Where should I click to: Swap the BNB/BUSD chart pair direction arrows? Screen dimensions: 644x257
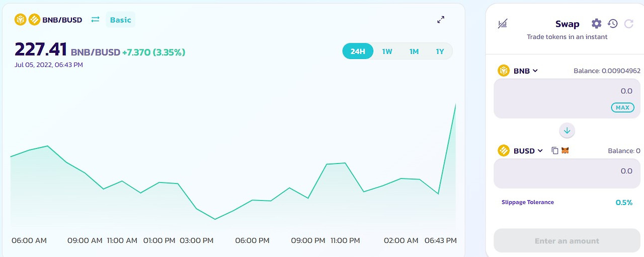pyautogui.click(x=95, y=20)
